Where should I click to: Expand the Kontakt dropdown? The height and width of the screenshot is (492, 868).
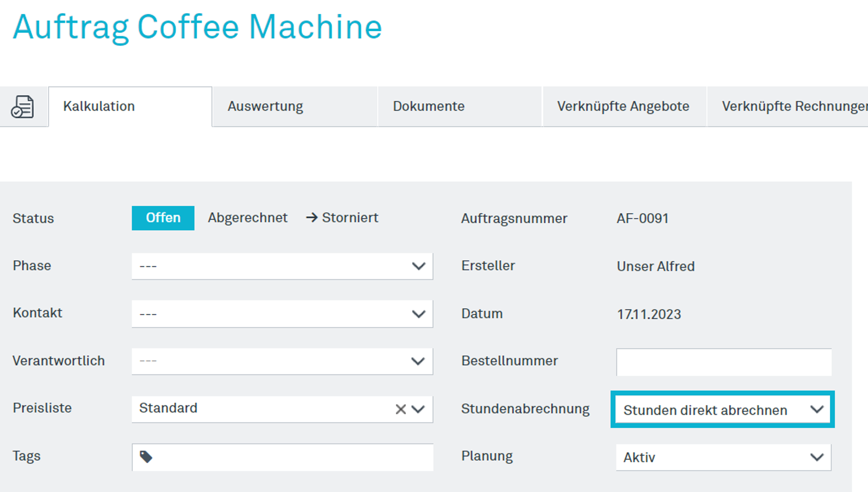coord(282,314)
